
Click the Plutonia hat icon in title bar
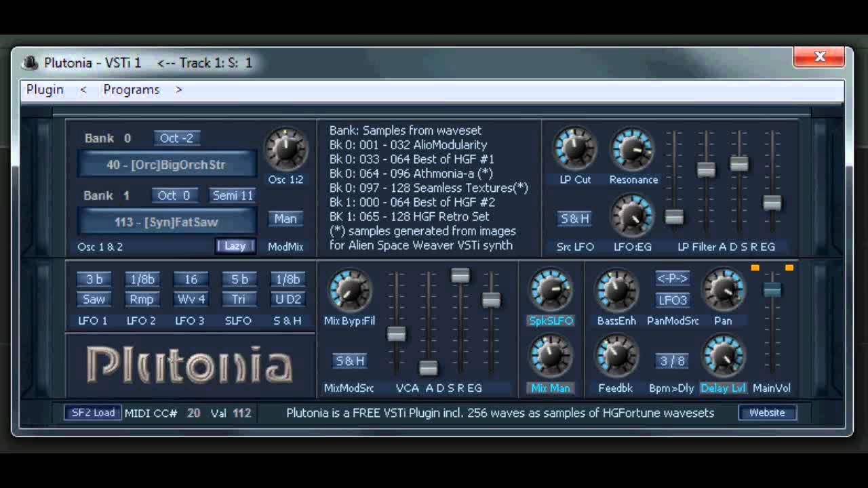[x=30, y=62]
